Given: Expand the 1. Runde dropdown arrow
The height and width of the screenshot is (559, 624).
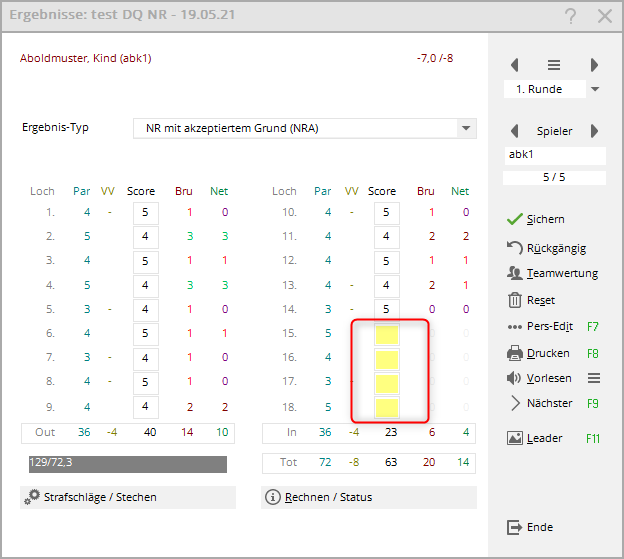Looking at the screenshot, I should (x=595, y=89).
